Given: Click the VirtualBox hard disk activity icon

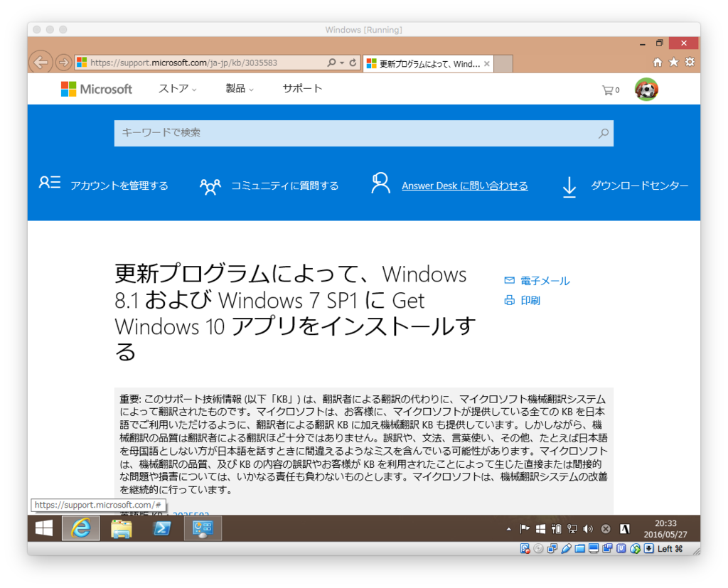Looking at the screenshot, I should (525, 548).
